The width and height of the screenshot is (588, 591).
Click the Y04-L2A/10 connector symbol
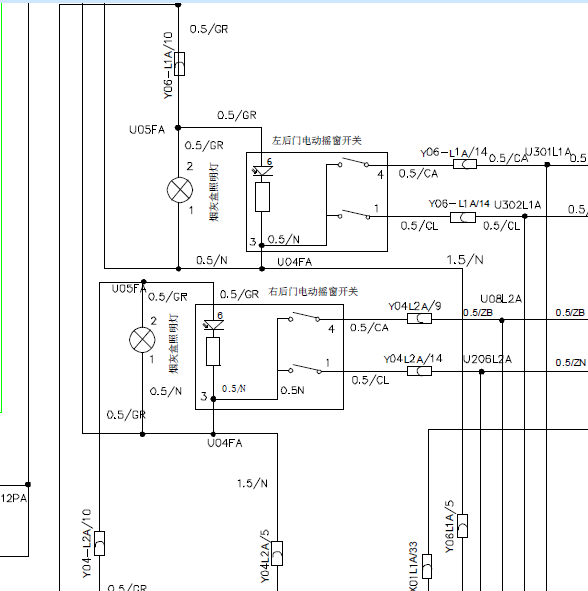[x=99, y=543]
